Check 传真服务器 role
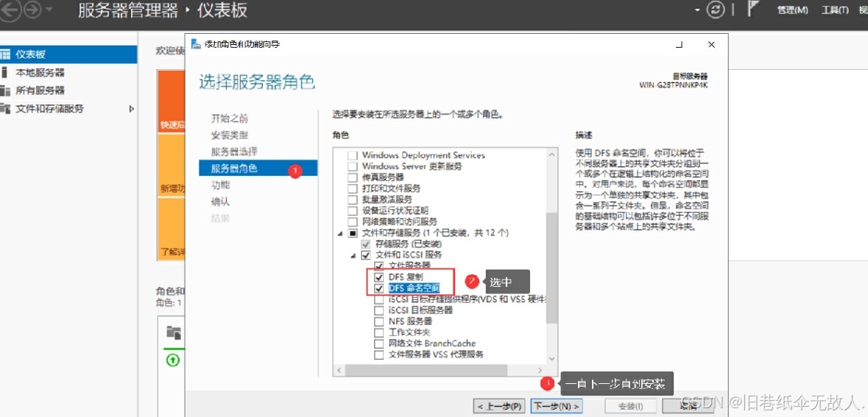The height and width of the screenshot is (417, 868). tap(352, 177)
